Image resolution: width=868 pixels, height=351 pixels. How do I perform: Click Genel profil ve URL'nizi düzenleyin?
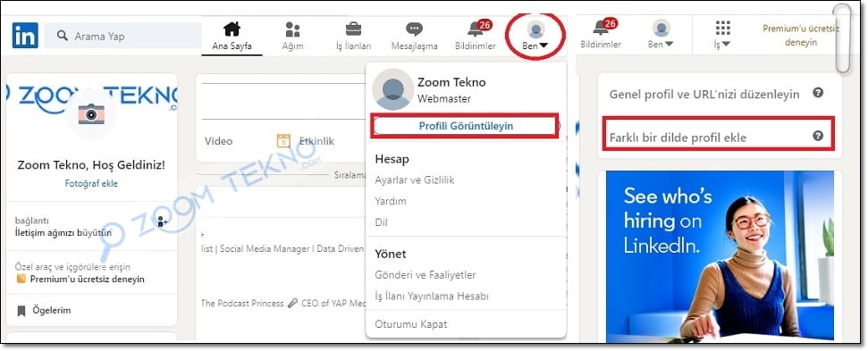(x=704, y=95)
